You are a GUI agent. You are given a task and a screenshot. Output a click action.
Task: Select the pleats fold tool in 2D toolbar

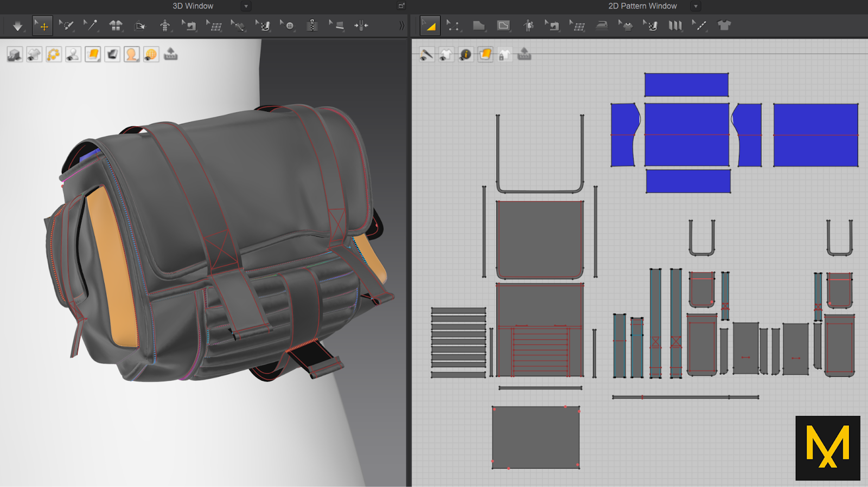point(675,25)
